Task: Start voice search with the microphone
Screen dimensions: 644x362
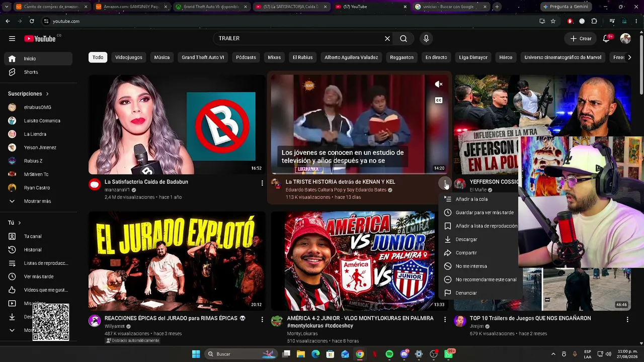Action: (426, 39)
